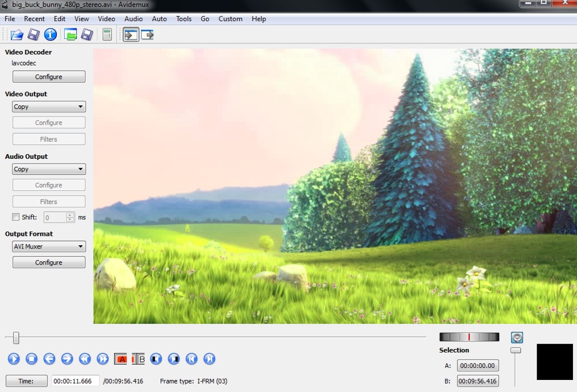Screen dimensions: 577x392
Task: Click the Shift spinner arrows
Action: tap(70, 217)
